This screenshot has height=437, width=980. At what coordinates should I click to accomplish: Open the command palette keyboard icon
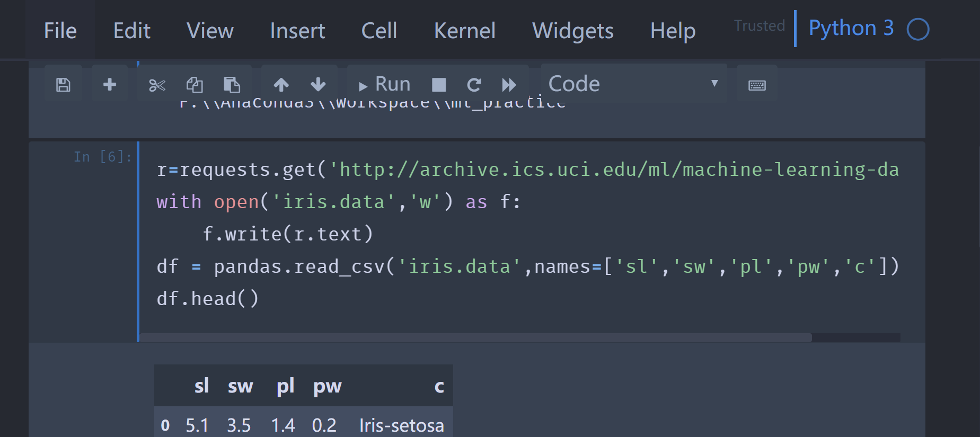(x=757, y=84)
